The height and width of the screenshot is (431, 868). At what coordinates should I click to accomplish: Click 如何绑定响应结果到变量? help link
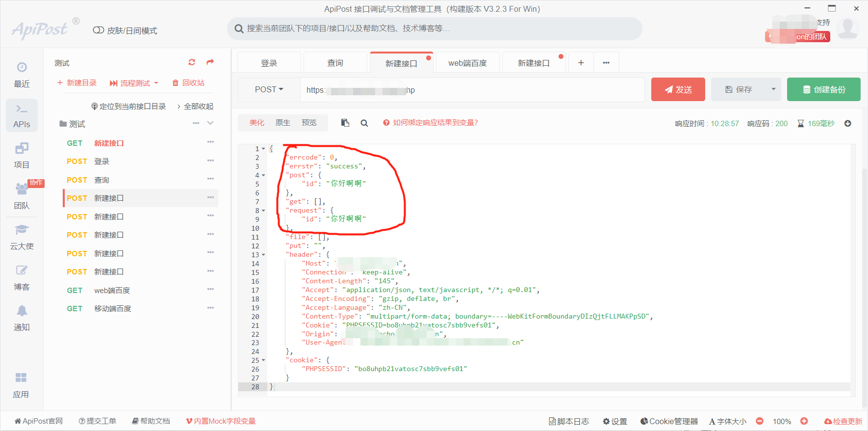[431, 123]
